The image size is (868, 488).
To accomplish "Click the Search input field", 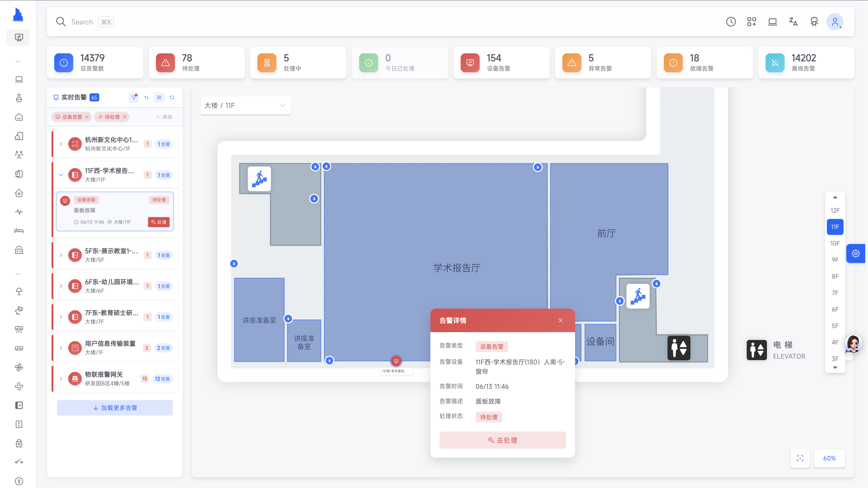I will (x=82, y=22).
